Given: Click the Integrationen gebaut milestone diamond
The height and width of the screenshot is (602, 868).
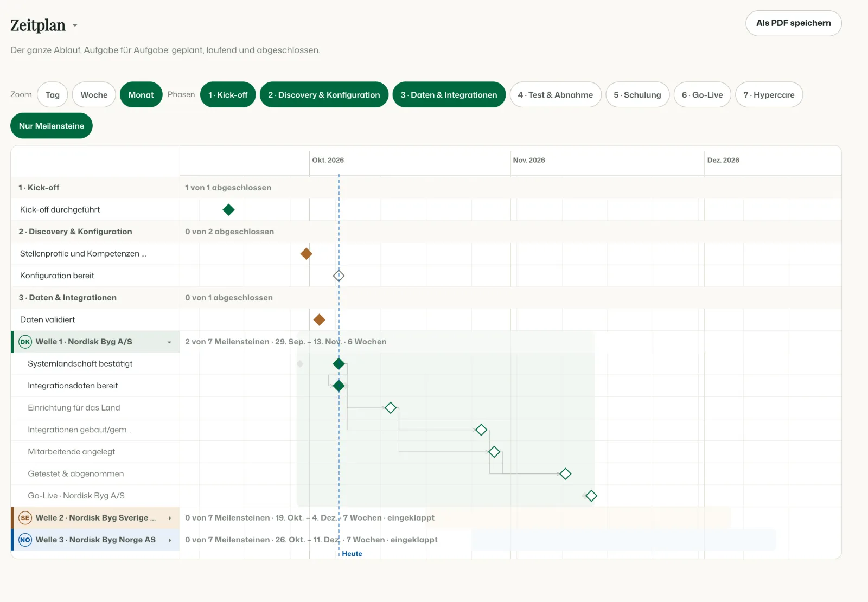Looking at the screenshot, I should (481, 430).
